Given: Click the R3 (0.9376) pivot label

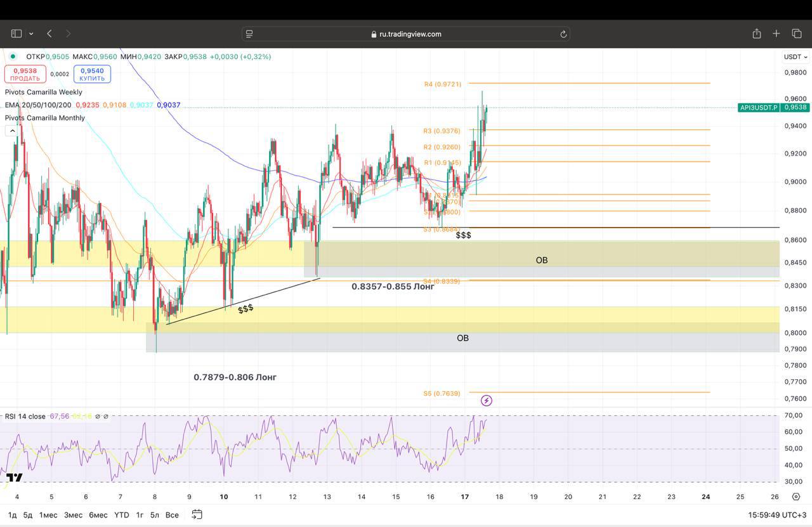Looking at the screenshot, I should pyautogui.click(x=442, y=131).
